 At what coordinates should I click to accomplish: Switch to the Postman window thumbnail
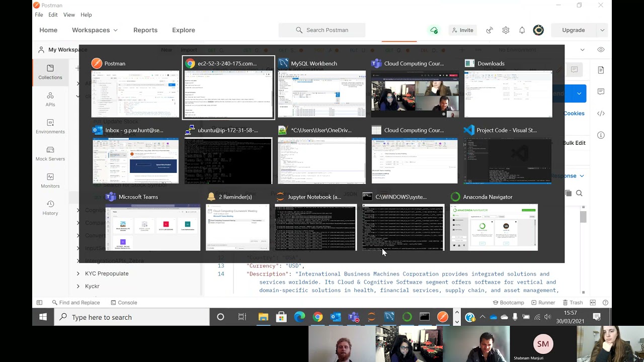[135, 94]
